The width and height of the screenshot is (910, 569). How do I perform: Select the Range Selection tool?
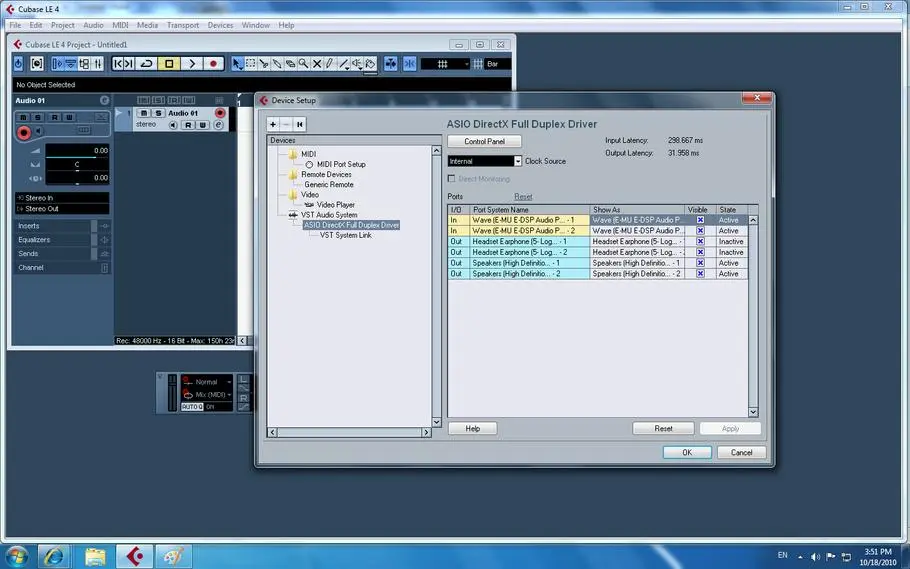[x=251, y=64]
